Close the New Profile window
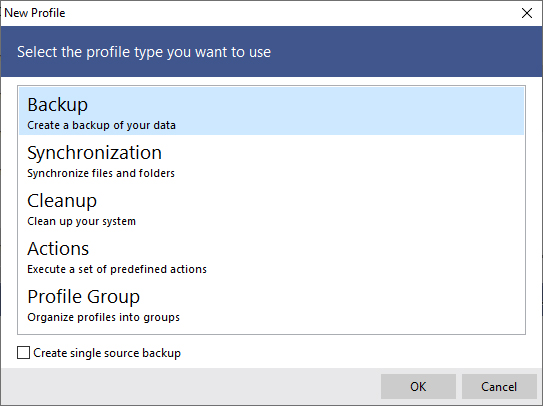This screenshot has width=543, height=406. [527, 13]
